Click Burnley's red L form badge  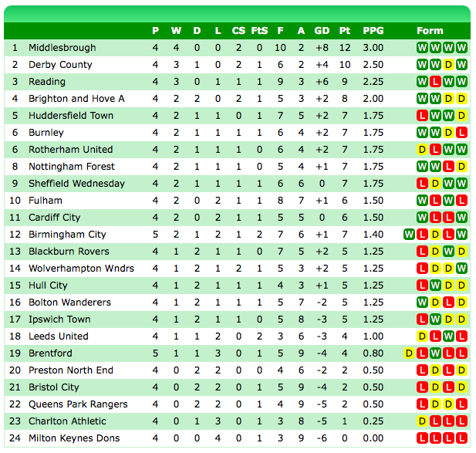[x=461, y=133]
